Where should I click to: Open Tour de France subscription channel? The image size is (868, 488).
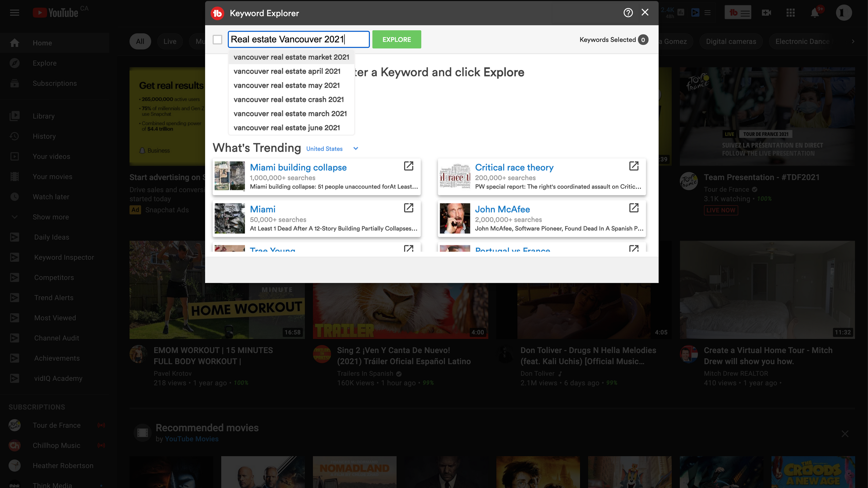55,425
